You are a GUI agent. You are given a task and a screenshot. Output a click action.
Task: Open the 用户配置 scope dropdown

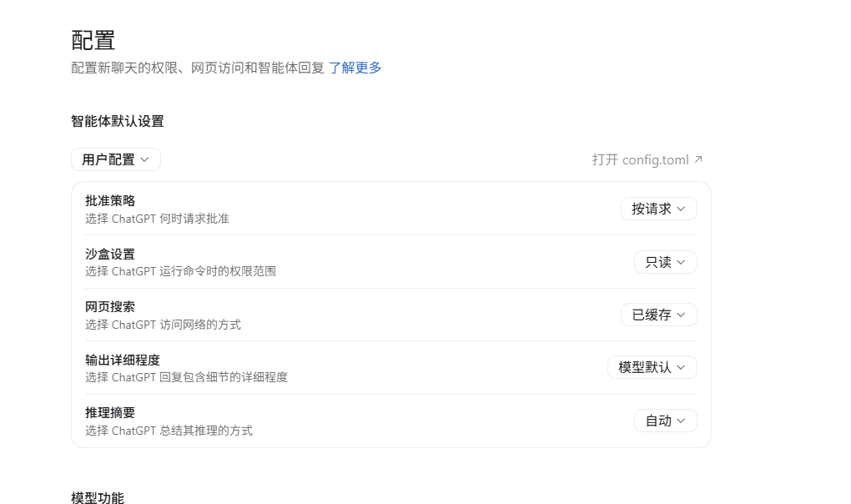point(116,159)
